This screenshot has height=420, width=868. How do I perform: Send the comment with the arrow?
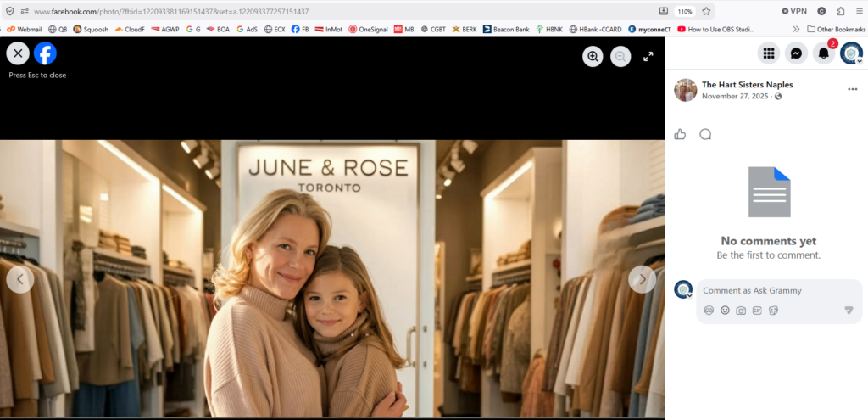tap(849, 311)
